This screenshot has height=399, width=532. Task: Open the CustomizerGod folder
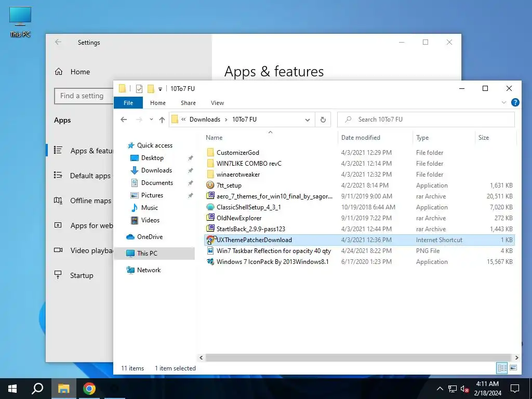237,153
